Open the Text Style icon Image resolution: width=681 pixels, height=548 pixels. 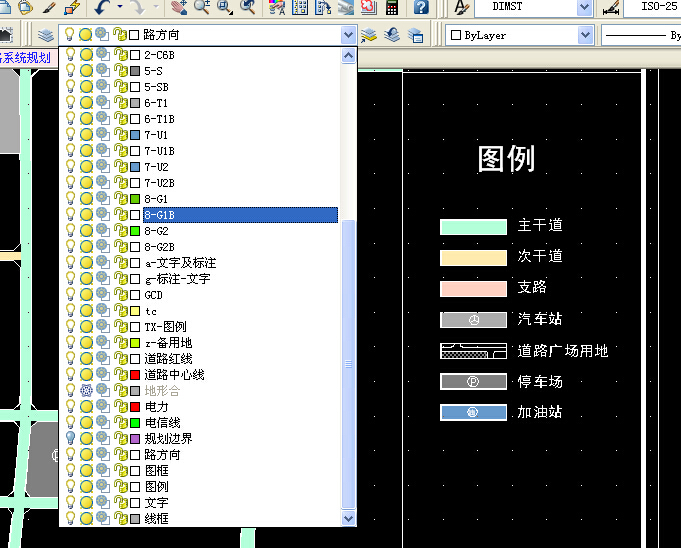[461, 7]
